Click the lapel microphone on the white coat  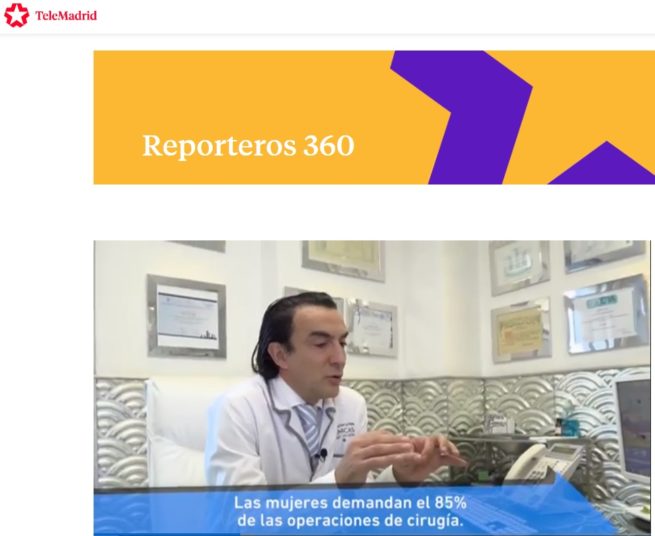coord(322,453)
